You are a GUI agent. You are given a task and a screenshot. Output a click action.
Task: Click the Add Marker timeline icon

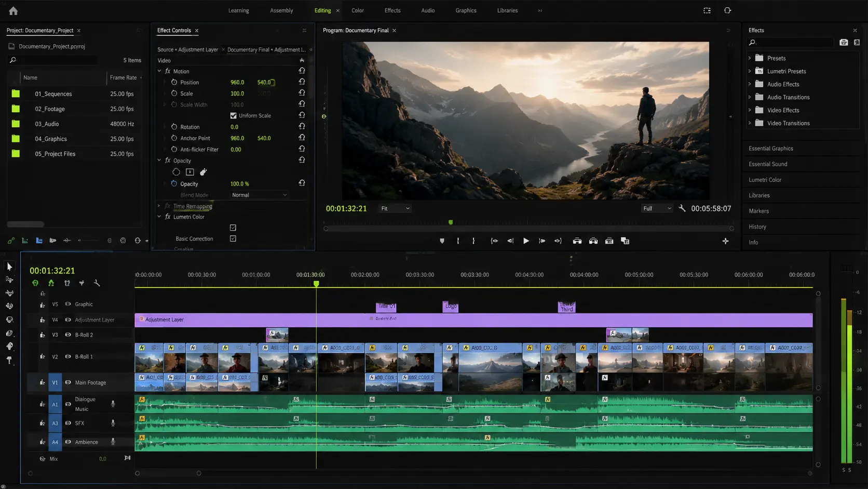tap(82, 283)
